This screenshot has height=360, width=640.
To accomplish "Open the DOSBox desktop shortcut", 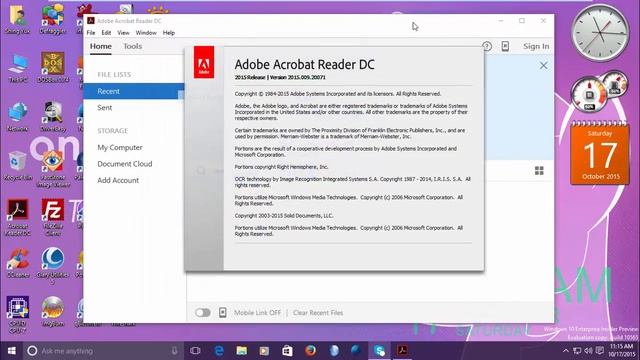I will 53,68.
